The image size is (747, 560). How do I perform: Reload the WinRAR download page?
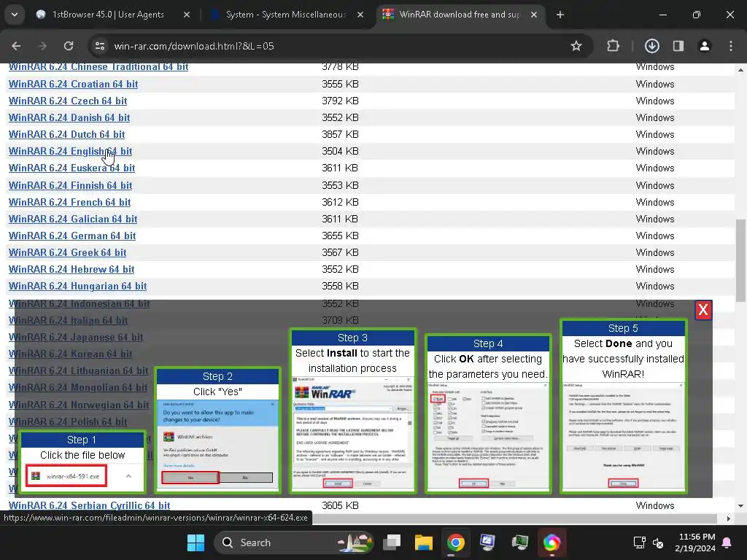[69, 46]
